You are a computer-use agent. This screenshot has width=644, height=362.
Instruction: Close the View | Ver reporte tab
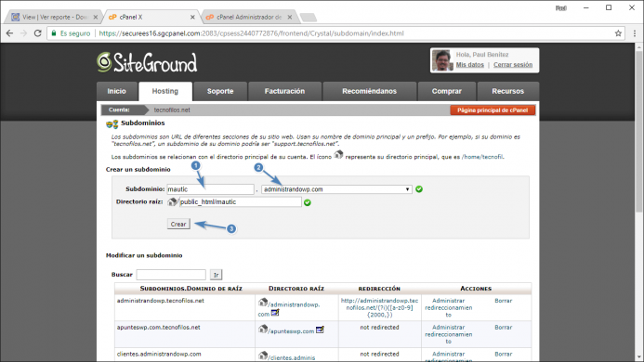coord(96,18)
